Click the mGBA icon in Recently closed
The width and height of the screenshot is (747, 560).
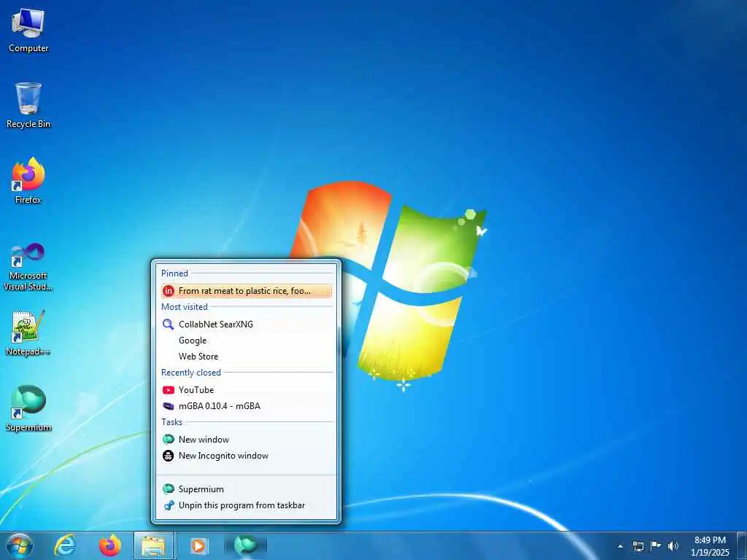169,406
